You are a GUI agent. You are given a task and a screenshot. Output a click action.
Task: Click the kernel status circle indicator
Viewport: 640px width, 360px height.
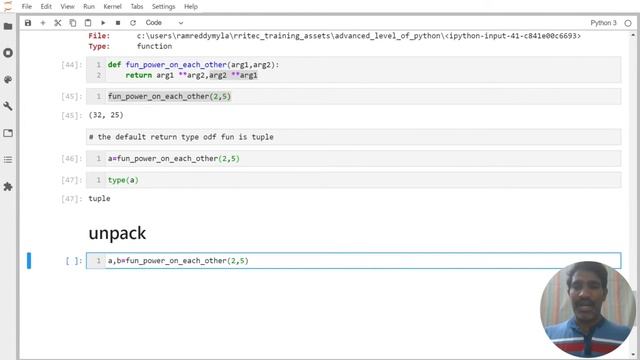coord(628,23)
